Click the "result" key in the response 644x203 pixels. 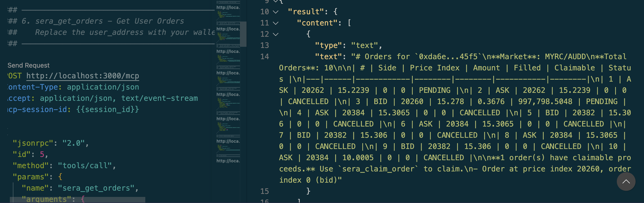click(306, 12)
